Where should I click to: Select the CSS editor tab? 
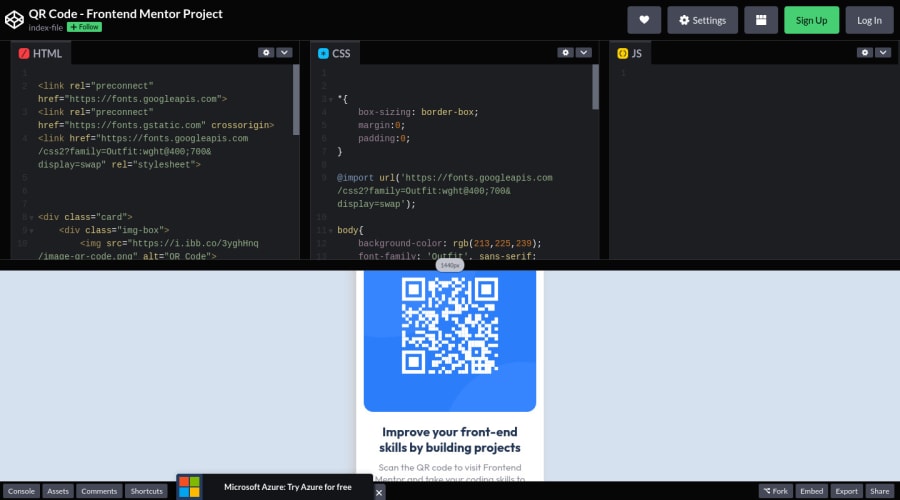[x=334, y=53]
